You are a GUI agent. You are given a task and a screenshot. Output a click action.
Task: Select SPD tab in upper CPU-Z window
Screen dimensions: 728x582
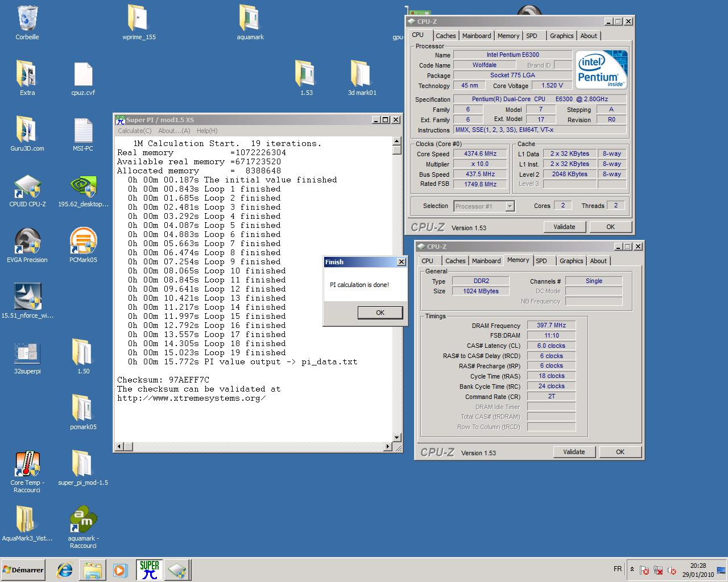click(x=532, y=36)
